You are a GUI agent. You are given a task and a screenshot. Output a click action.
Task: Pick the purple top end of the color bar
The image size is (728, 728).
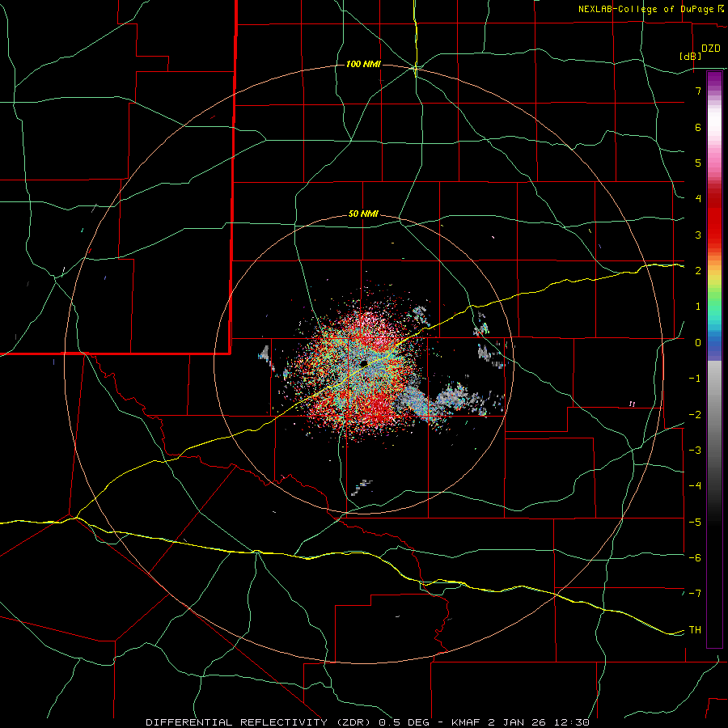pos(714,78)
